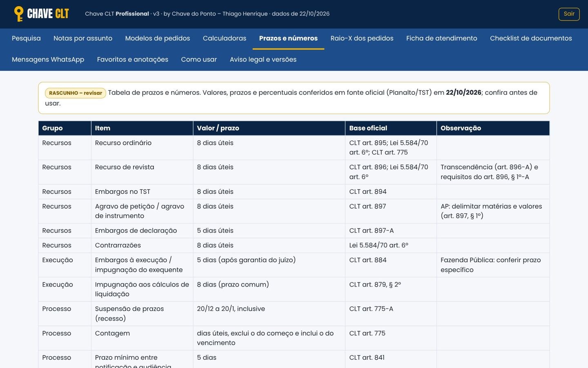This screenshot has width=588, height=368.
Task: Click the Base oficial column header
Action: coord(391,128)
